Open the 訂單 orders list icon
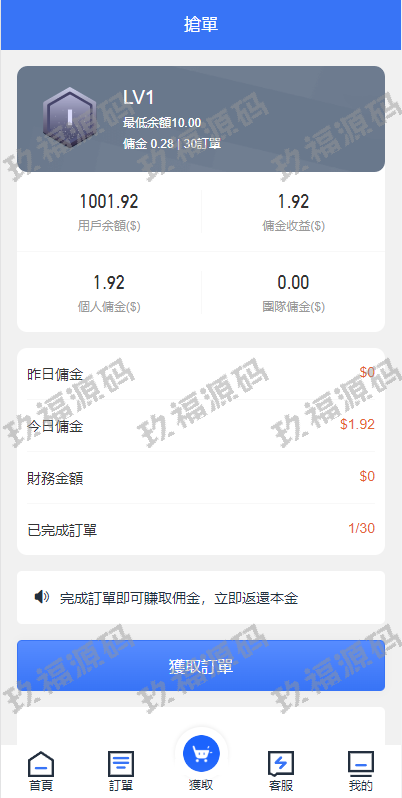Screen dimensions: 402x798 click(x=121, y=764)
